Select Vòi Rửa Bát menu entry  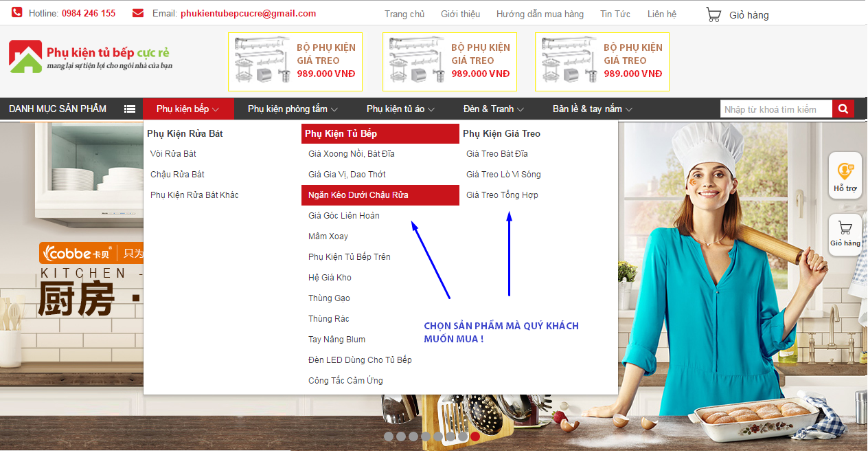[173, 154]
